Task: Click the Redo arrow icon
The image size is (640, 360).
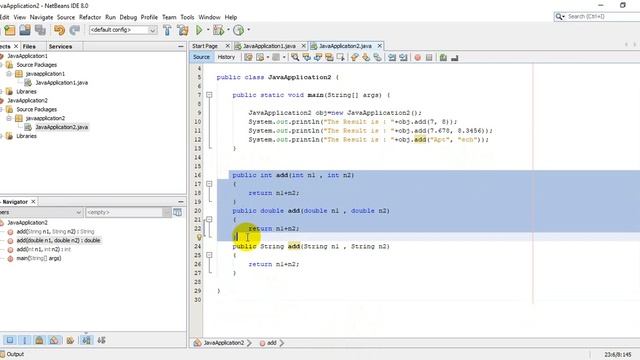Action: tap(74, 30)
